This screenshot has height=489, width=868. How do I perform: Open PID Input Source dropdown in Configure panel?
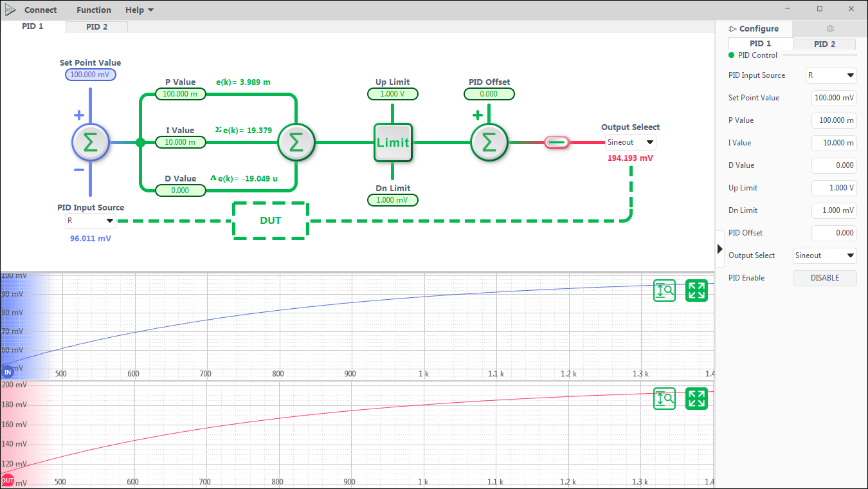[x=831, y=75]
